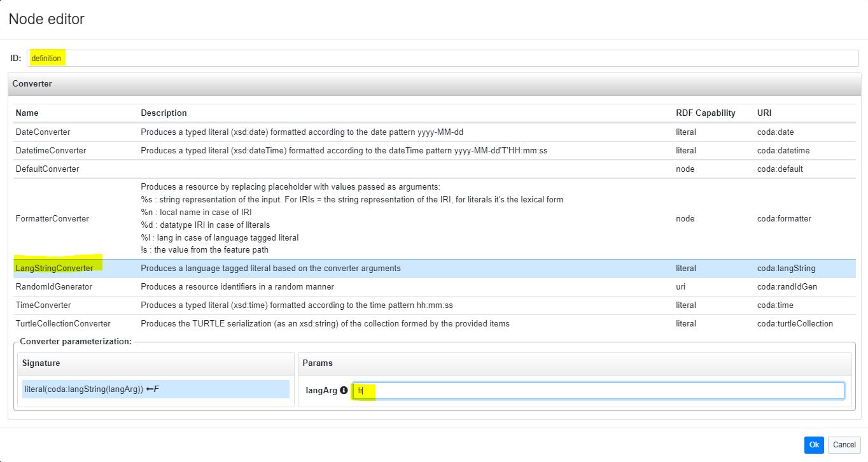Click the Ok button
Screen dimensions: 868x462
[813, 445]
